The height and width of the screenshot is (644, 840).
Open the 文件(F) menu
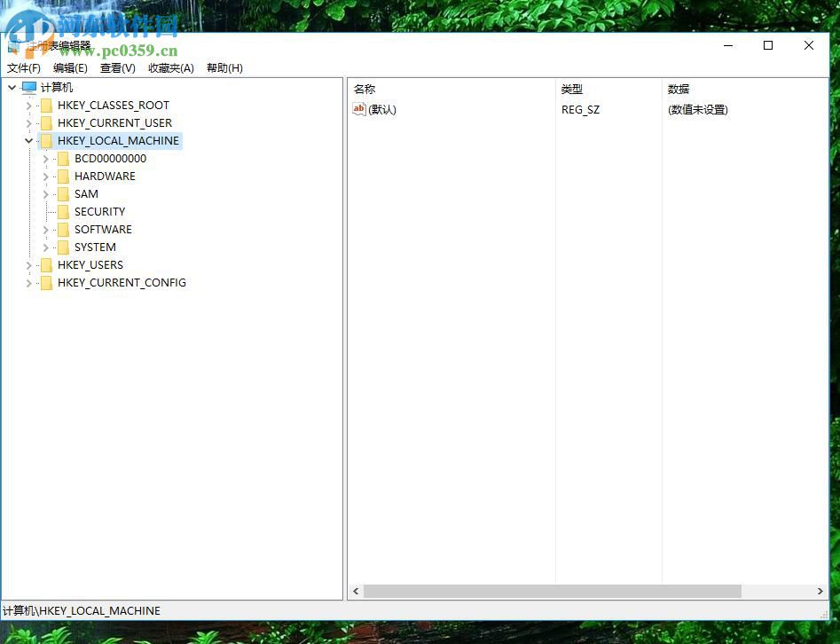24,68
